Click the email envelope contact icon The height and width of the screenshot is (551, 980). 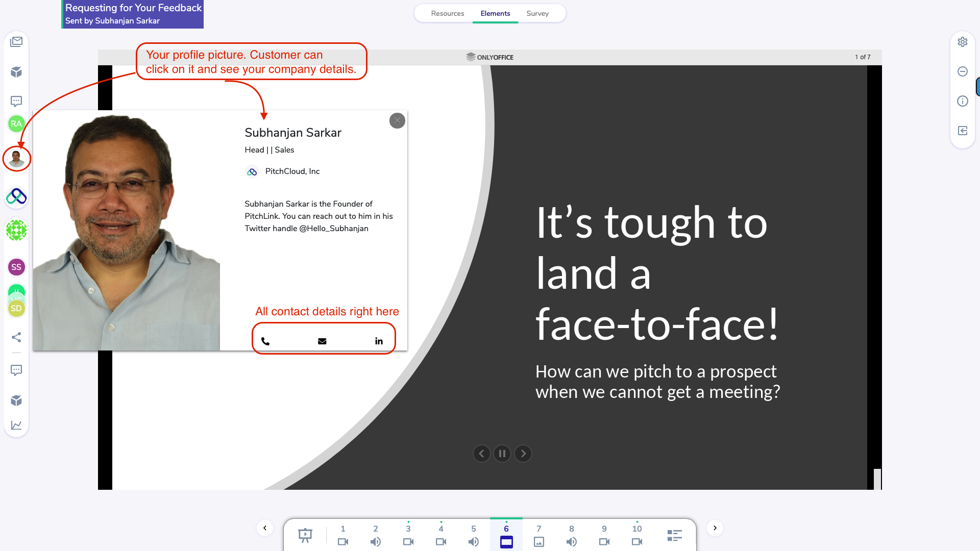322,341
